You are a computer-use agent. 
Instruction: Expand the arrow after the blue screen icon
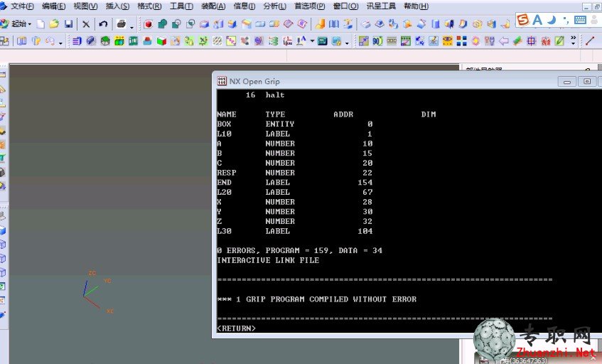pos(347,43)
